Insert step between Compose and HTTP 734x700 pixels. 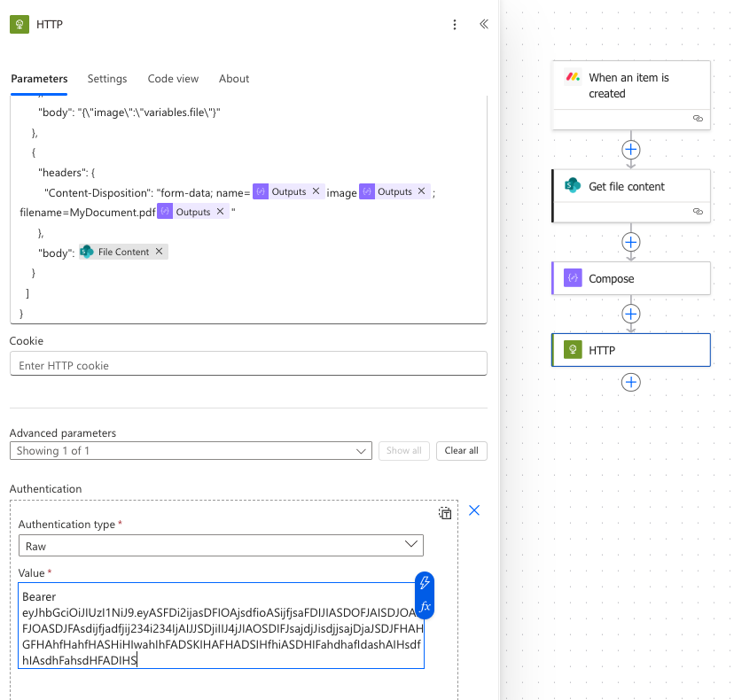630,313
